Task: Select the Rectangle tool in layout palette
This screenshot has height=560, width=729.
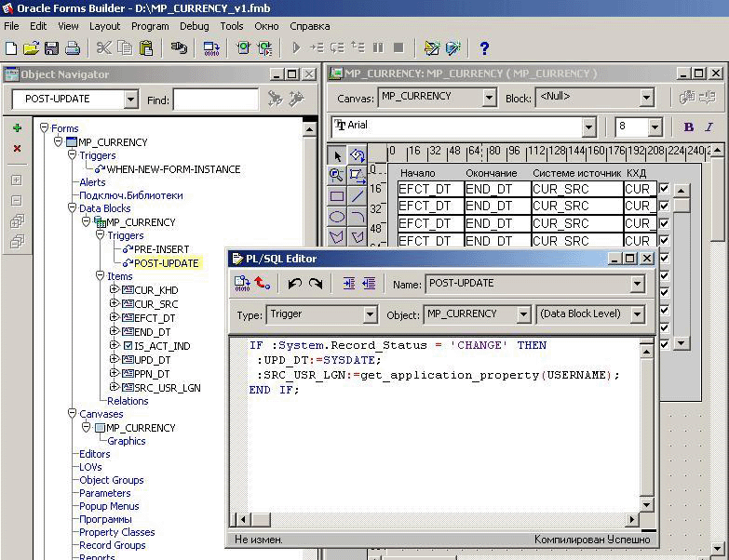Action: pyautogui.click(x=337, y=196)
